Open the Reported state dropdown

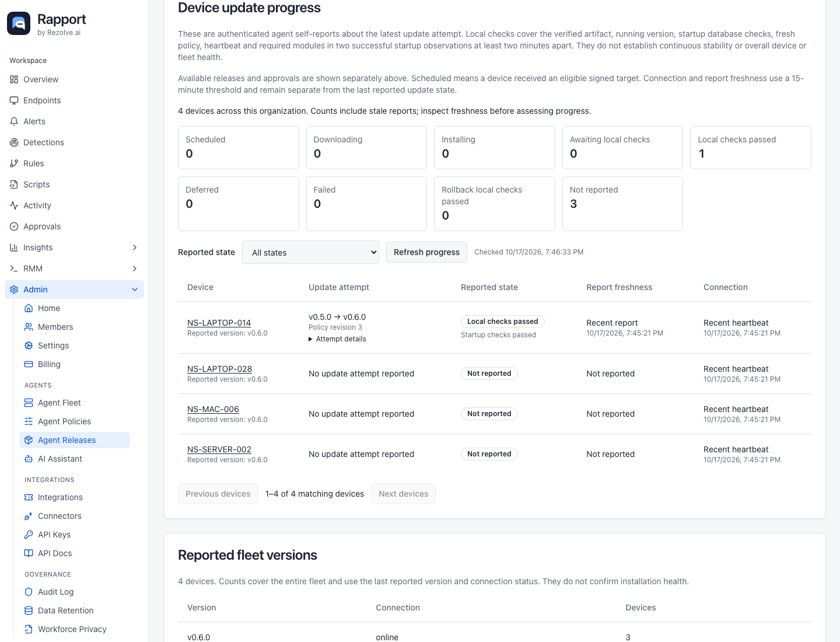[310, 252]
